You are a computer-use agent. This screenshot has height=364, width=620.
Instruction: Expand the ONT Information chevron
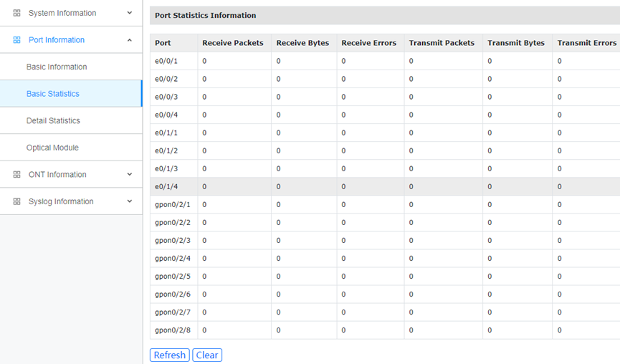(129, 175)
